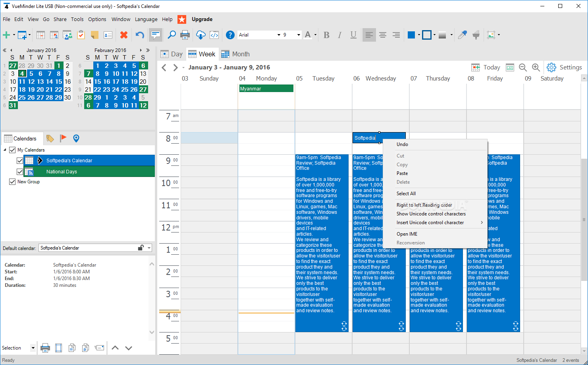
Task: Click the Today button
Action: [486, 67]
